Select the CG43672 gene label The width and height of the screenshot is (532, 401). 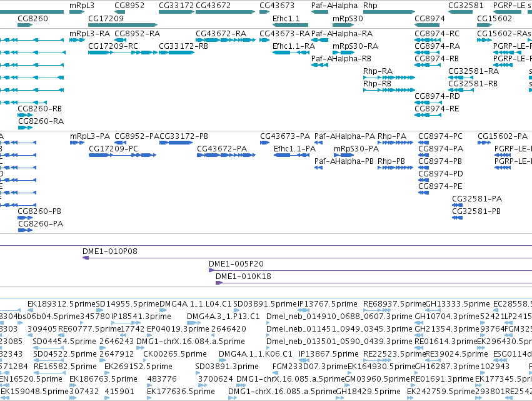213,6
